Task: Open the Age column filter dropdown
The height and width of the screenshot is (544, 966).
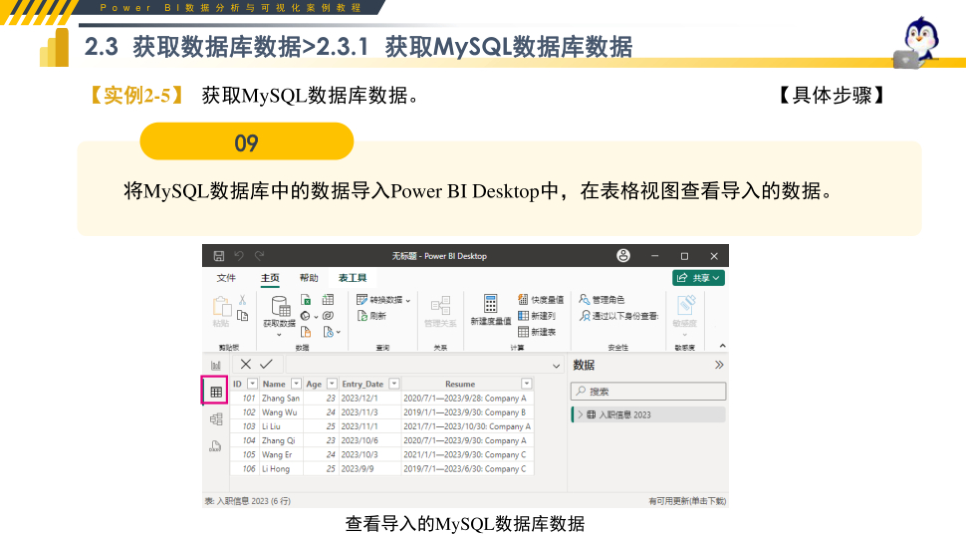Action: [332, 384]
